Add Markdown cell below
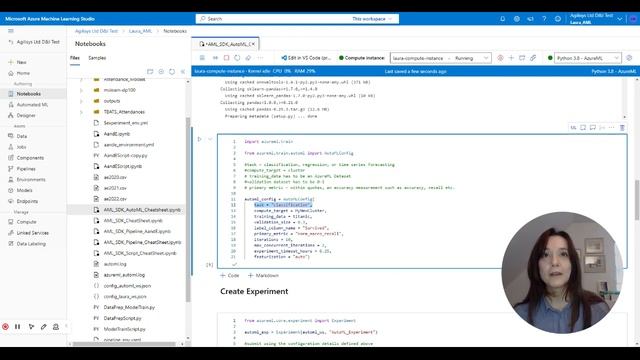The width and height of the screenshot is (640, 360). [x=263, y=276]
